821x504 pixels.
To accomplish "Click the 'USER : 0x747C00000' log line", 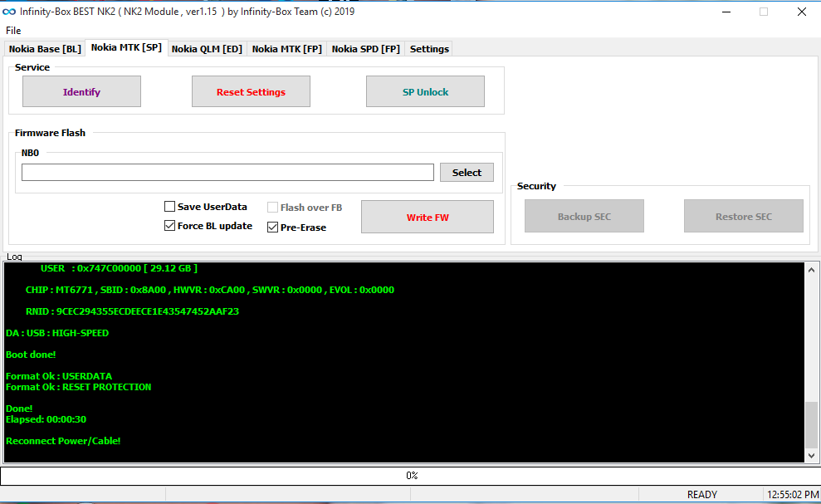I will point(119,268).
